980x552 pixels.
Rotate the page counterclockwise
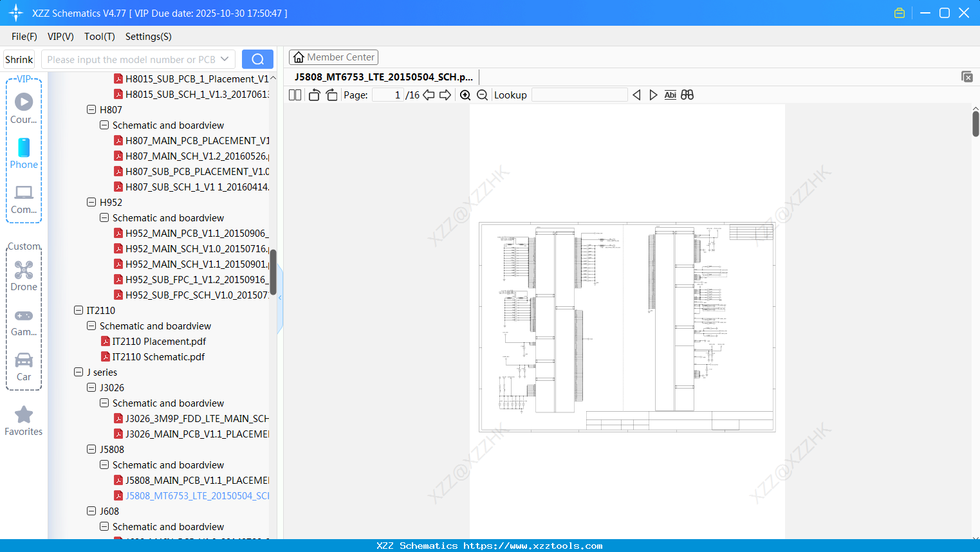(x=314, y=95)
